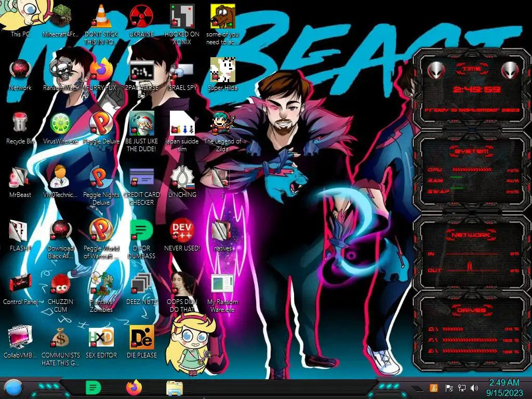Select BE JUST LIKE THE DUDE icon
The width and height of the screenshot is (532, 399).
(x=141, y=124)
